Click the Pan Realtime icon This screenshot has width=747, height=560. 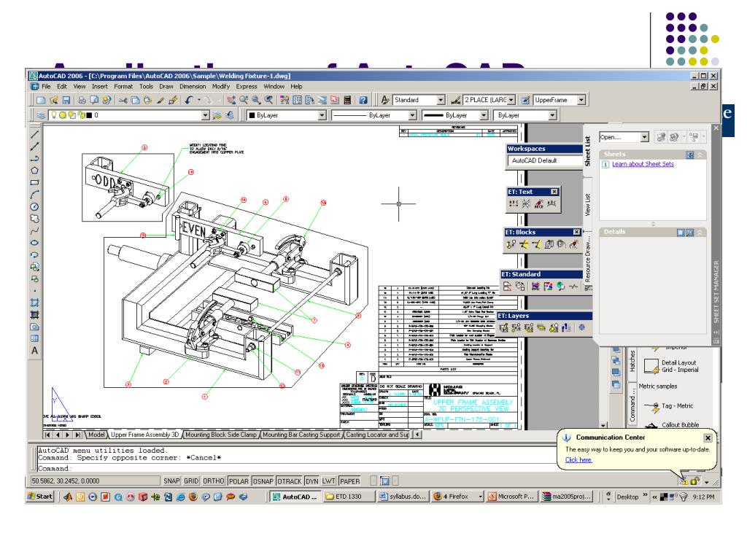pyautogui.click(x=231, y=100)
